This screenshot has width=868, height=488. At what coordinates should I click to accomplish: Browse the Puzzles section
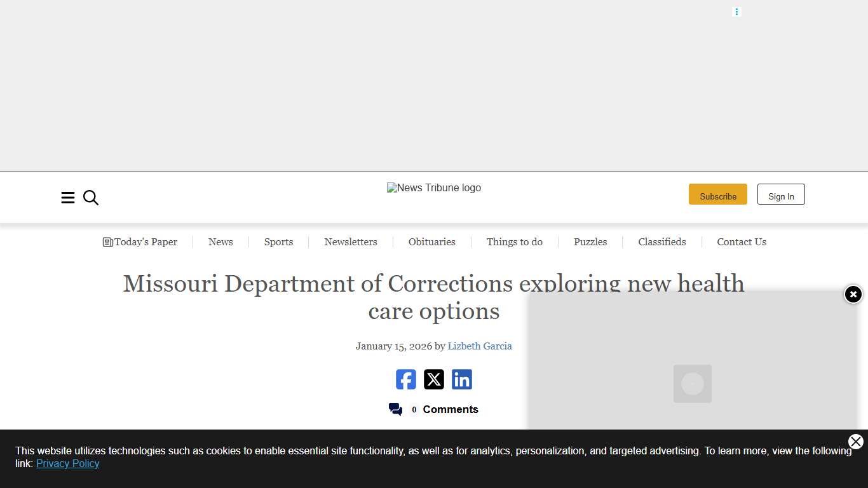(590, 241)
